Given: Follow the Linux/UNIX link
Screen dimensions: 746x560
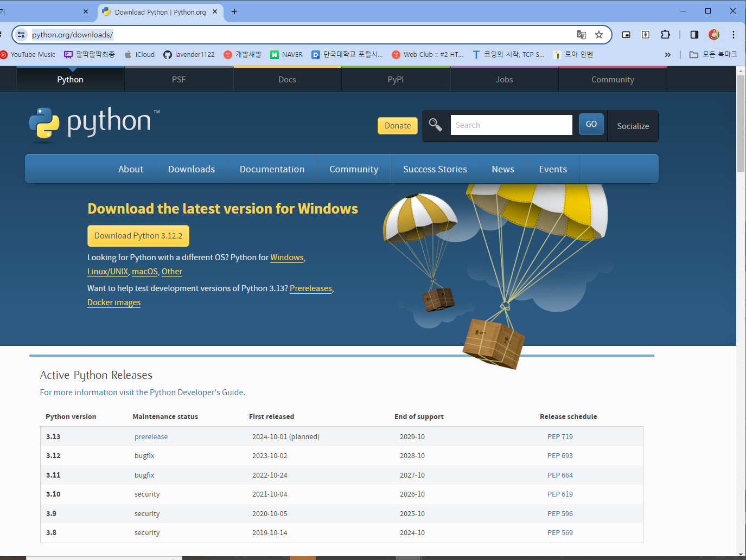Looking at the screenshot, I should (x=108, y=272).
